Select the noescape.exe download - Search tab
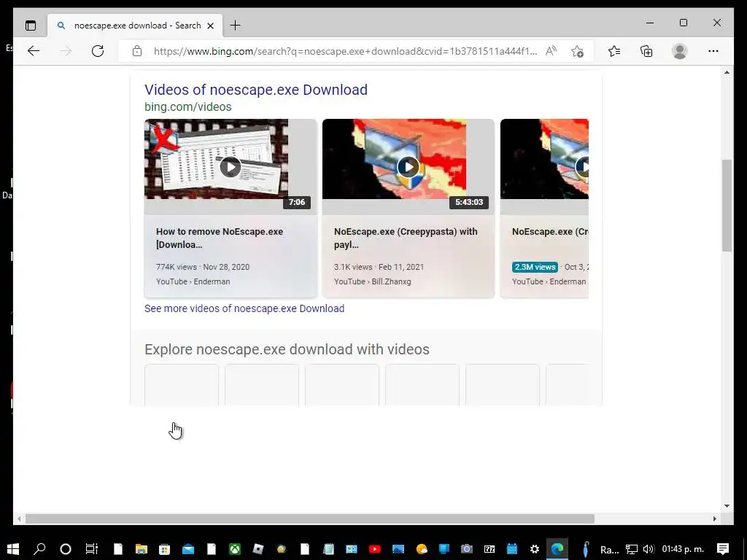The width and height of the screenshot is (747, 560). [135, 26]
